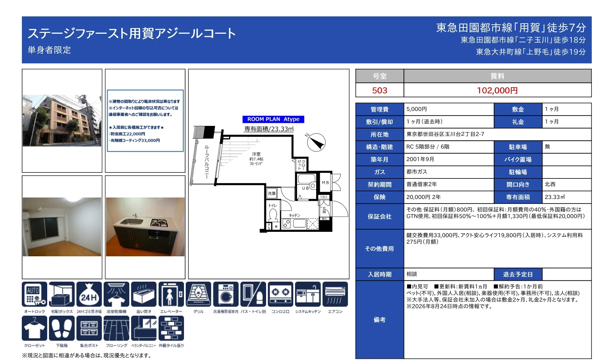Image resolution: width=614 pixels, height=364 pixels.
Task: Click the 下駄箱 shoe box icon
Action: (x=62, y=328)
